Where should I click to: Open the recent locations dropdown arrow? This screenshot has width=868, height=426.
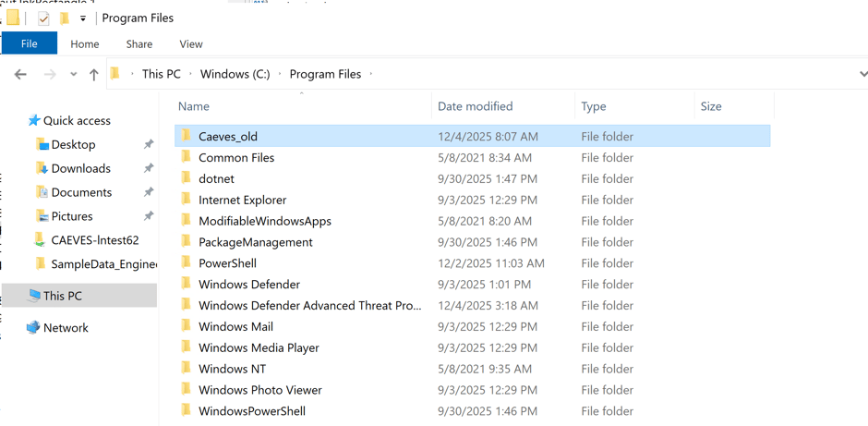coord(73,75)
